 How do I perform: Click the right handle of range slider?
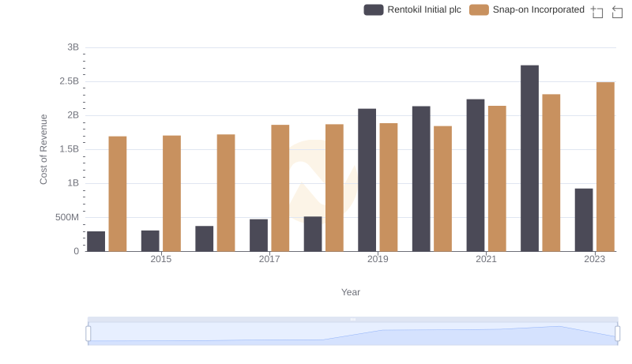click(x=617, y=333)
